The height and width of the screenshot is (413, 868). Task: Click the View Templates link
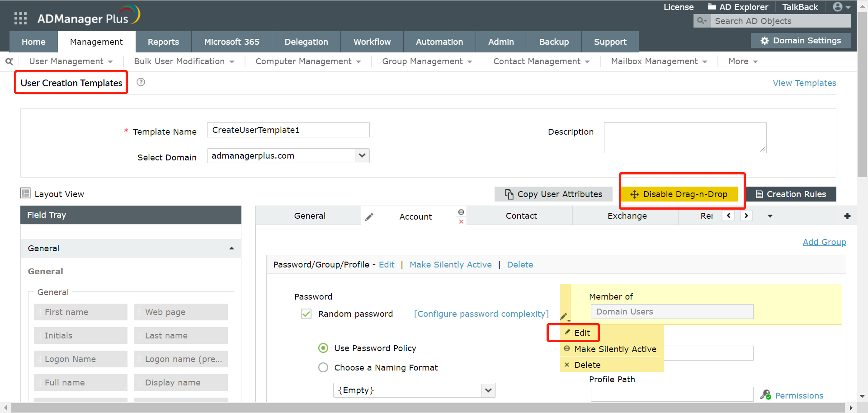pyautogui.click(x=804, y=83)
